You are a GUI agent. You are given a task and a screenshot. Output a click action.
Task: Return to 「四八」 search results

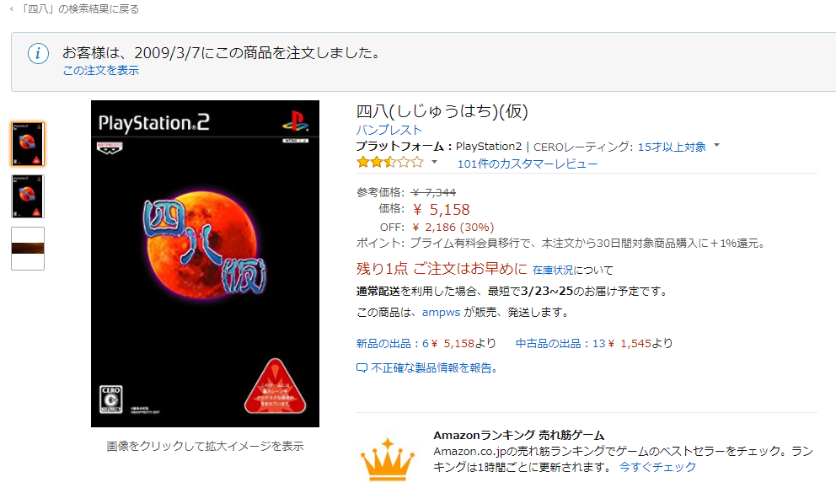[80, 9]
